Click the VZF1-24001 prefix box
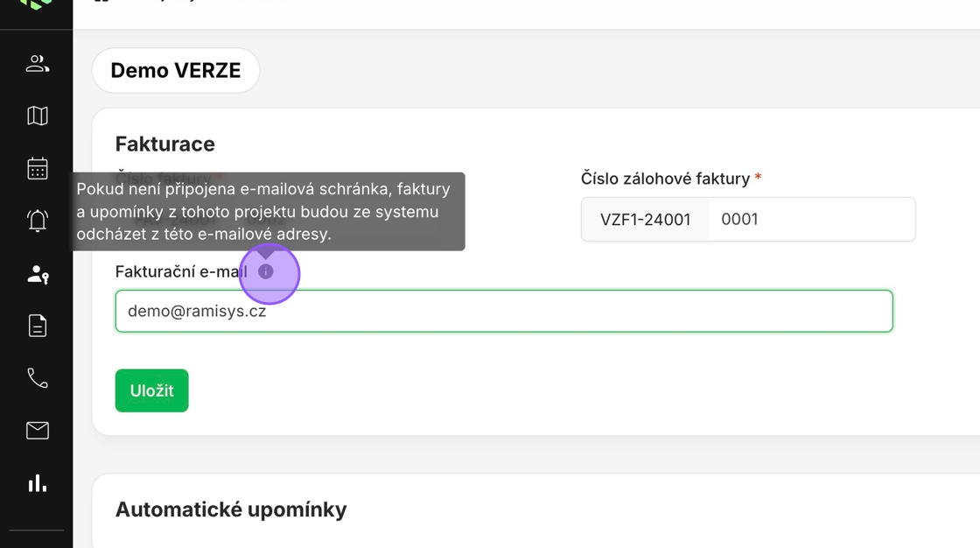The image size is (980, 548). (645, 219)
